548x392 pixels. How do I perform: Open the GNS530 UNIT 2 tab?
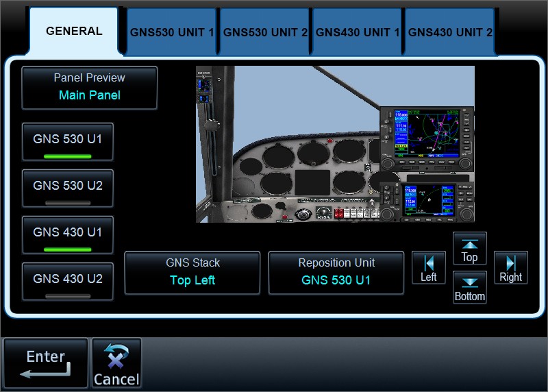(x=265, y=32)
